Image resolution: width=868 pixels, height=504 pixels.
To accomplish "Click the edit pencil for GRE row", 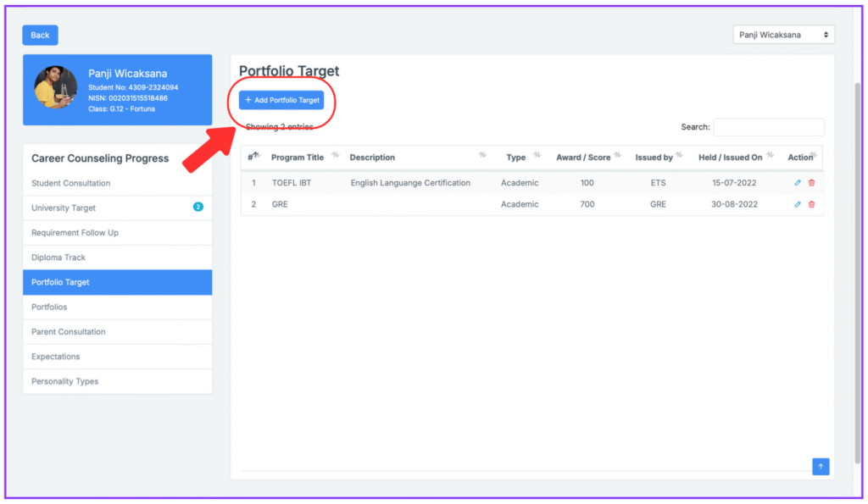I will point(798,204).
